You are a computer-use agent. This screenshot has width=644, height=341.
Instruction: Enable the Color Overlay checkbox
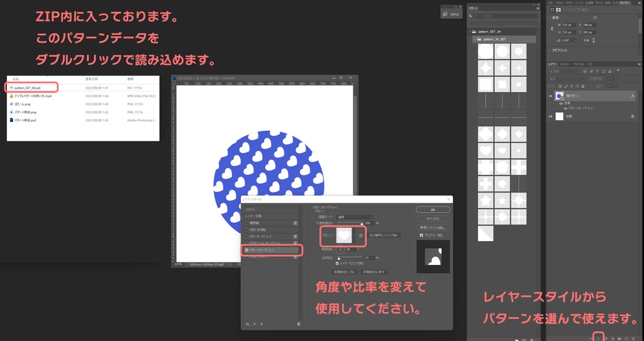[x=247, y=237]
